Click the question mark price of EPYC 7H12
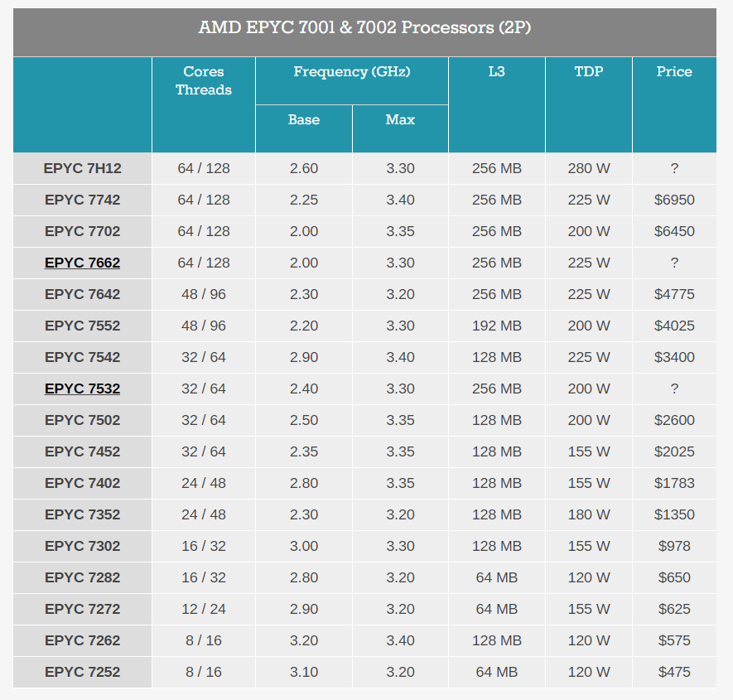The image size is (733, 700). 674,168
